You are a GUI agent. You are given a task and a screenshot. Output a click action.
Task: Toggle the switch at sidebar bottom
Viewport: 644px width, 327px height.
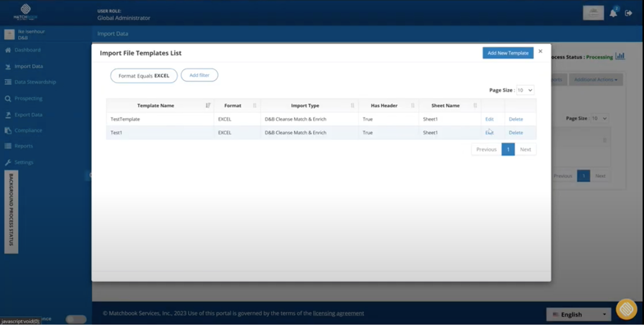point(76,319)
